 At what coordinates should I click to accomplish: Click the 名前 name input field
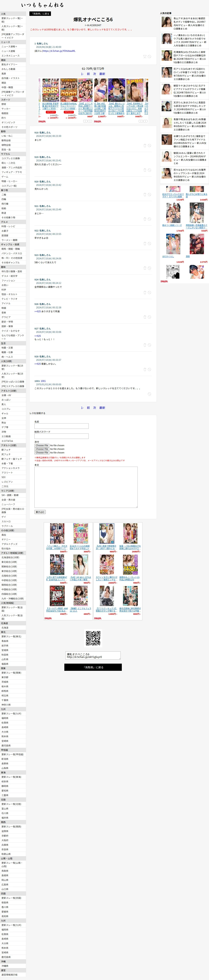(62, 426)
